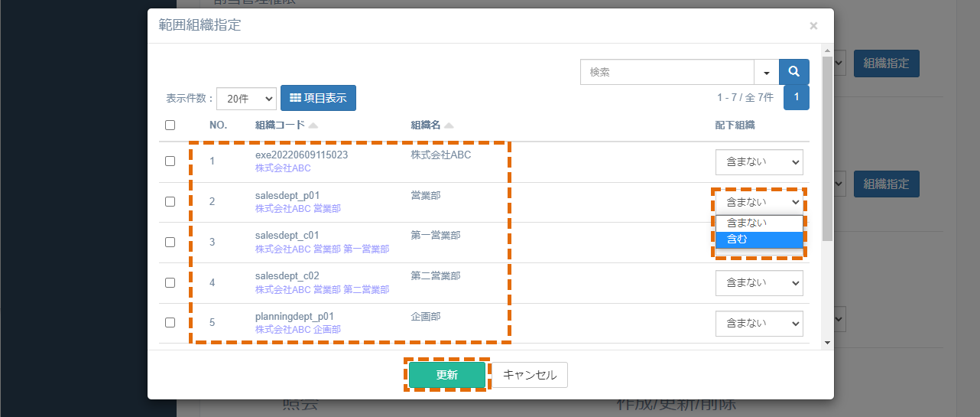Choose 含まない option in dropdown list
The width and height of the screenshot is (980, 417).
[x=759, y=223]
